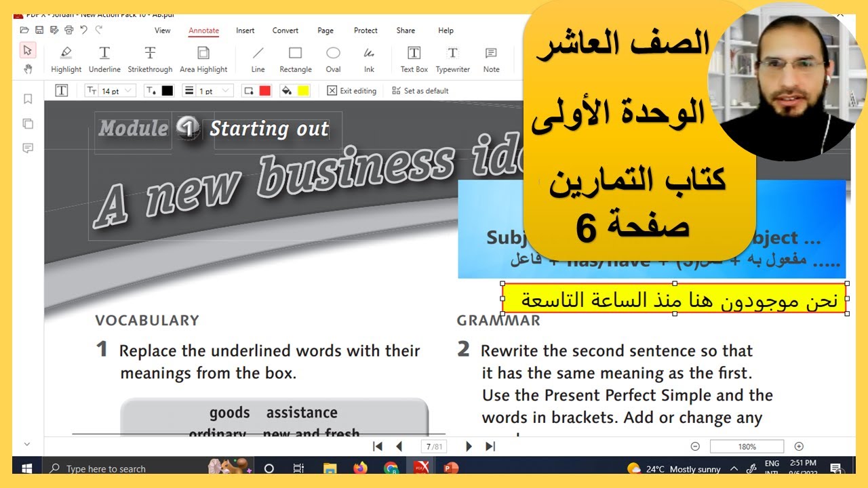Open the line width 1 pt dropdown

pos(208,91)
